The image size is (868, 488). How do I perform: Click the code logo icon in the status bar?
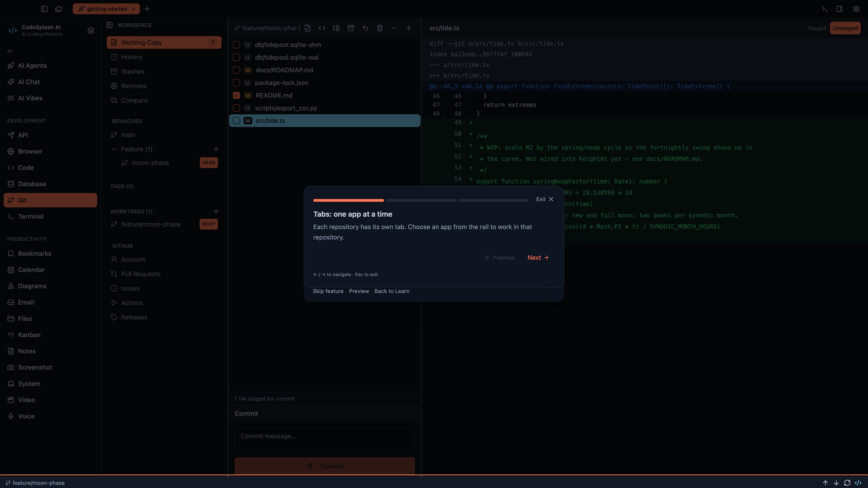pyautogui.click(x=858, y=483)
